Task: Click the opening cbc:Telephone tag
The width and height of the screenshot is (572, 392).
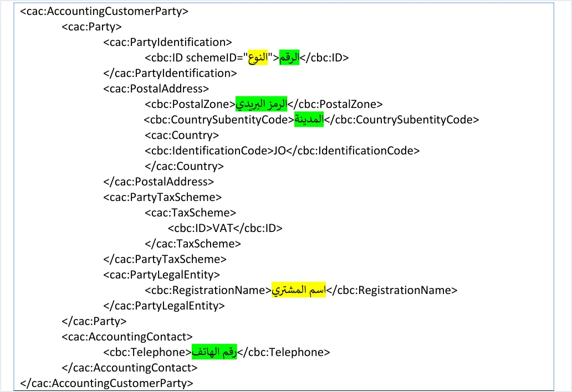Action: (147, 352)
